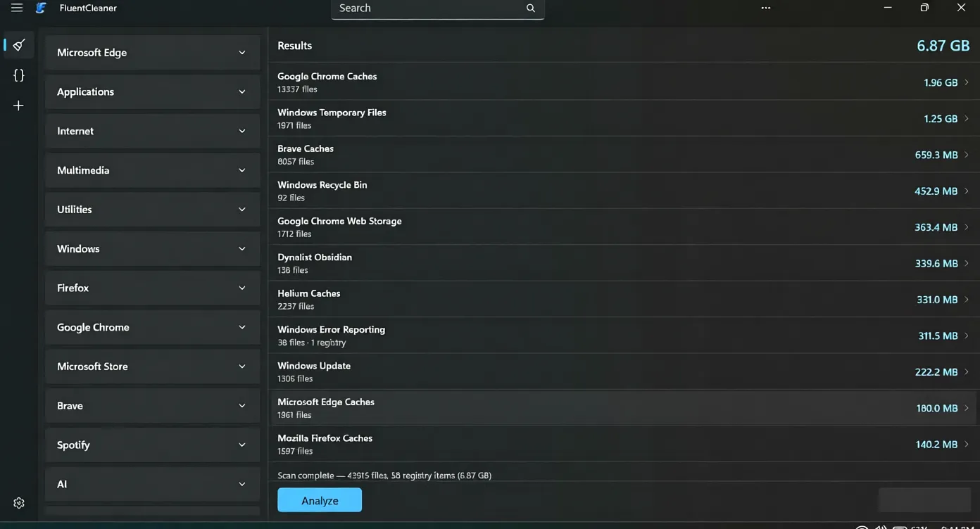Select the Dynalist Obsidian result title
This screenshot has height=529, width=980.
pos(315,257)
